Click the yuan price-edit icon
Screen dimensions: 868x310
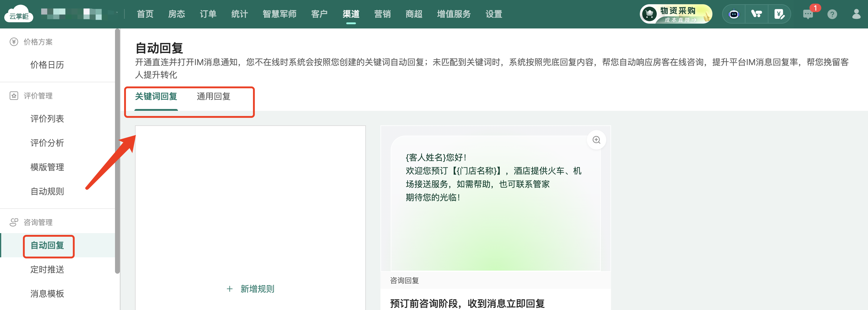point(779,14)
